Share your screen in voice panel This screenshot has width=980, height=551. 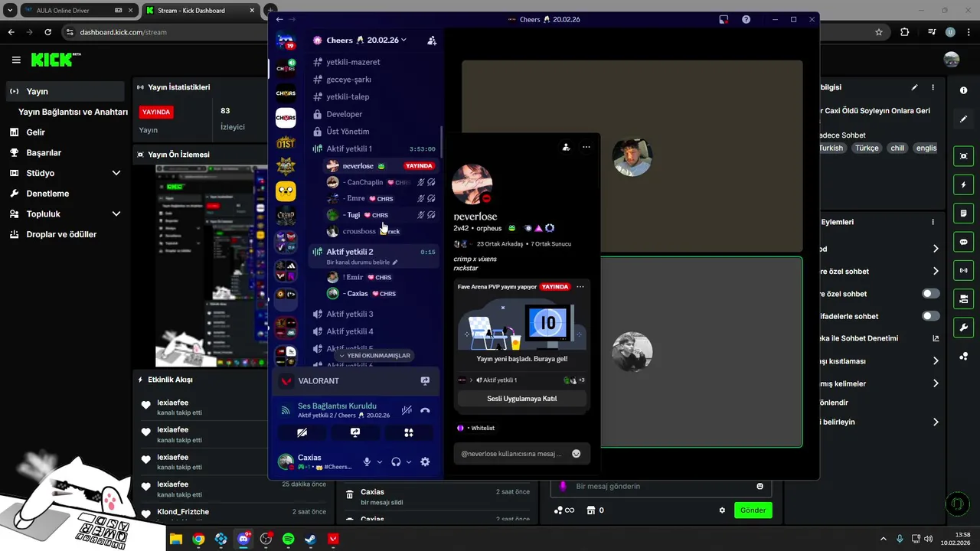point(355,432)
